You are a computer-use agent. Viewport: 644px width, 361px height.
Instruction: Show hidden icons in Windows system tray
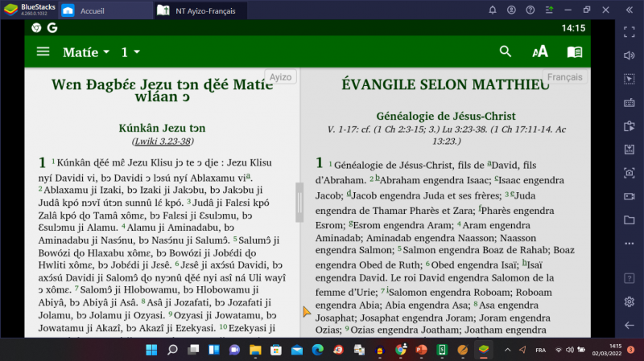pos(507,350)
